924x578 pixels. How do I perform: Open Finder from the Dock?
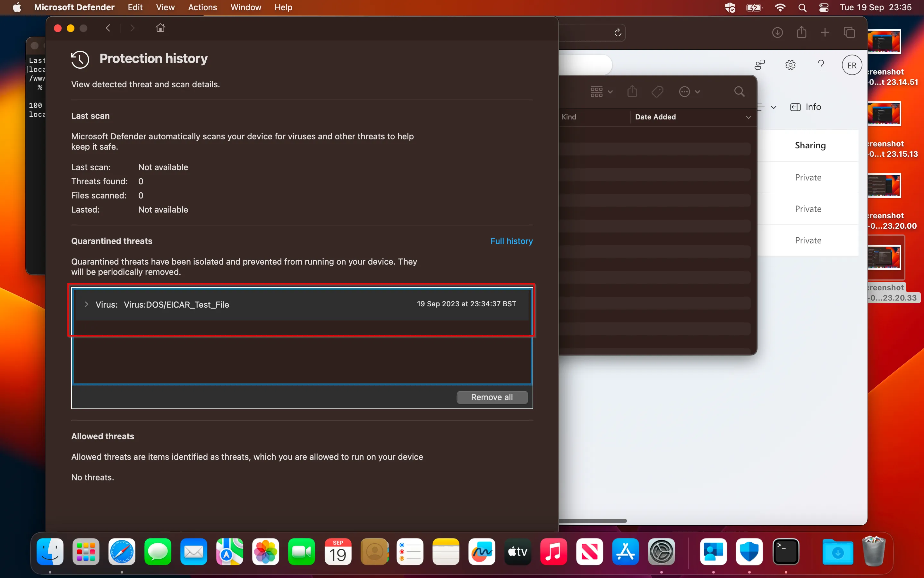(x=50, y=552)
